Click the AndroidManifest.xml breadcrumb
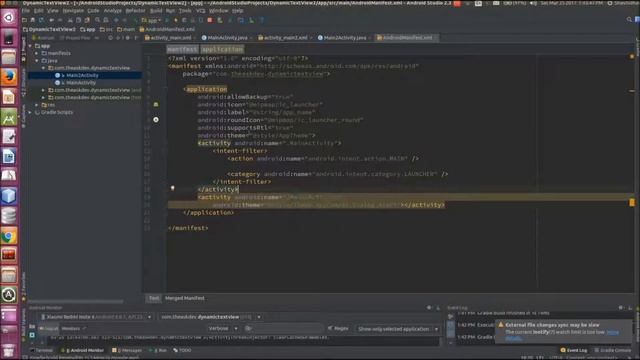The height and width of the screenshot is (360, 640). coord(167,29)
